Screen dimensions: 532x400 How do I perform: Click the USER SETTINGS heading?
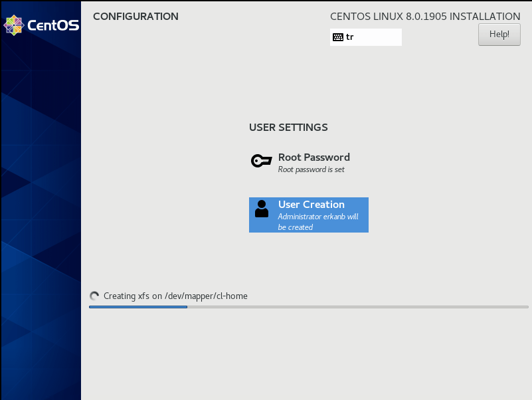coord(288,128)
